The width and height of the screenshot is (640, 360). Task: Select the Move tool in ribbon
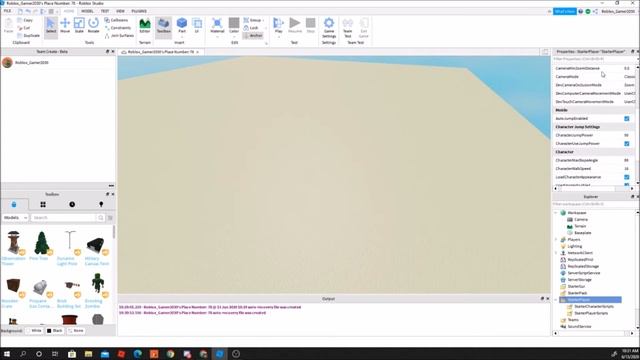[65, 26]
